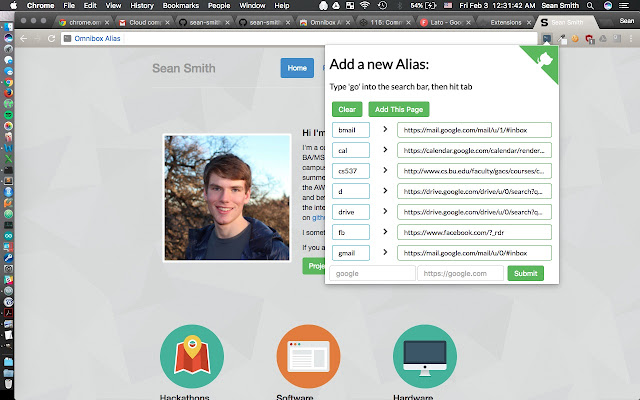
Task: Open GitHub corner icon in alias popup
Action: [544, 60]
